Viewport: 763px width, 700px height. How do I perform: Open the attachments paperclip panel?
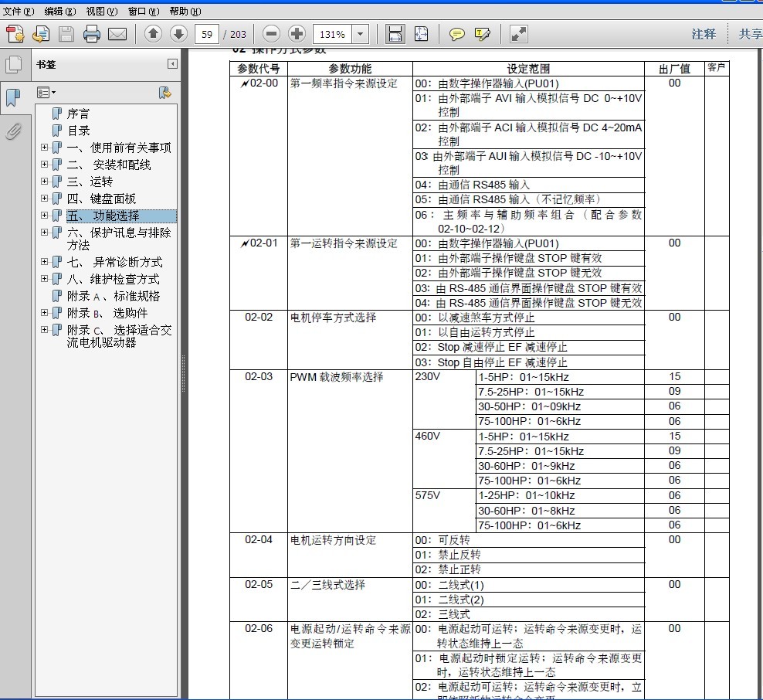(13, 131)
